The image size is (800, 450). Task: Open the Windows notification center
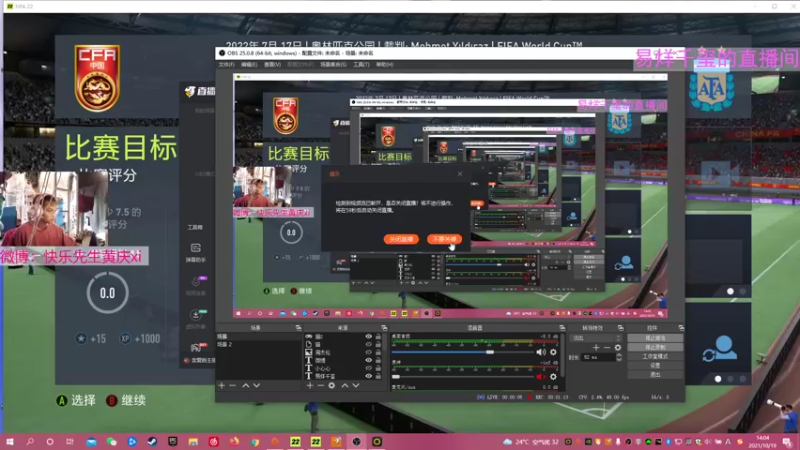pos(788,441)
